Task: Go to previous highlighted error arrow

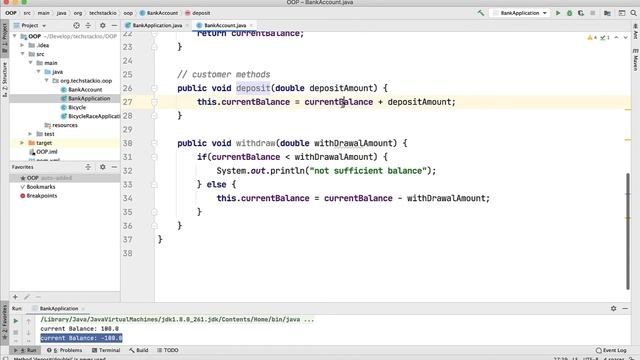Action: point(616,38)
